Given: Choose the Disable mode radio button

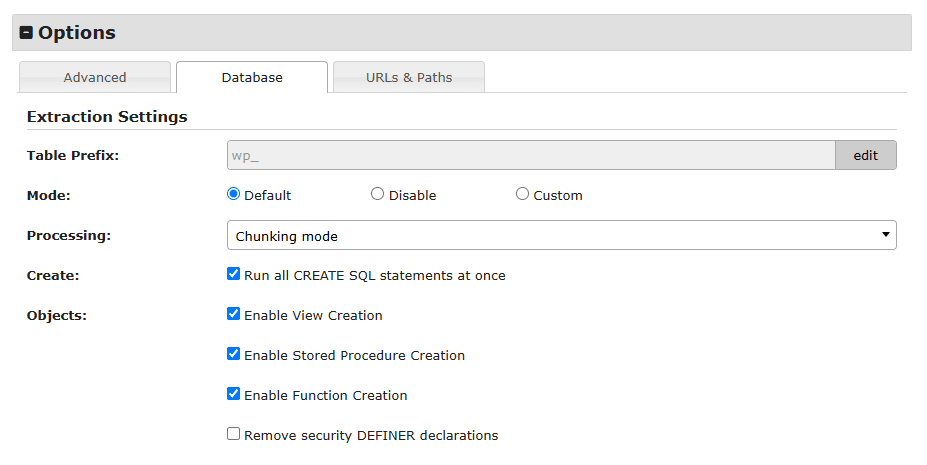Looking at the screenshot, I should pyautogui.click(x=377, y=194).
